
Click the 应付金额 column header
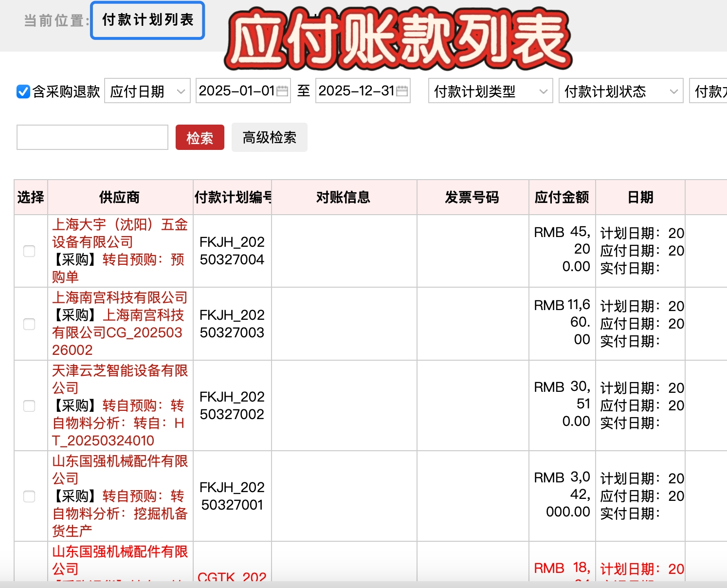[x=562, y=197]
